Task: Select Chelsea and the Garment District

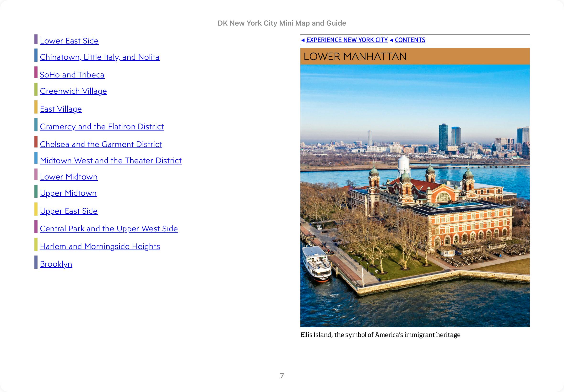Action: 101,144
